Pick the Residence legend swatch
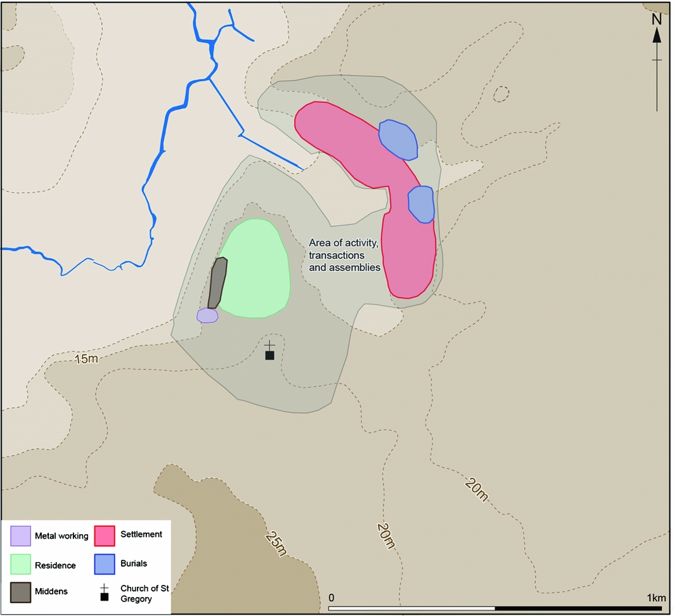This screenshot has width=674, height=616. coord(20,565)
